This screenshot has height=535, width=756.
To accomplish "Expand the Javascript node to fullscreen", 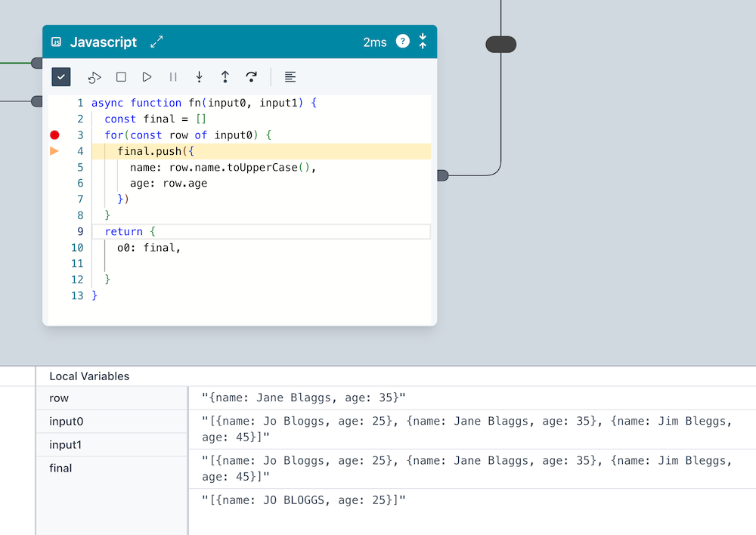I will pyautogui.click(x=156, y=42).
